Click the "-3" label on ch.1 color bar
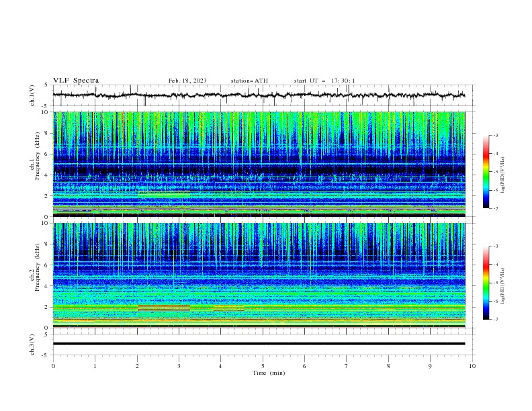 coord(495,135)
